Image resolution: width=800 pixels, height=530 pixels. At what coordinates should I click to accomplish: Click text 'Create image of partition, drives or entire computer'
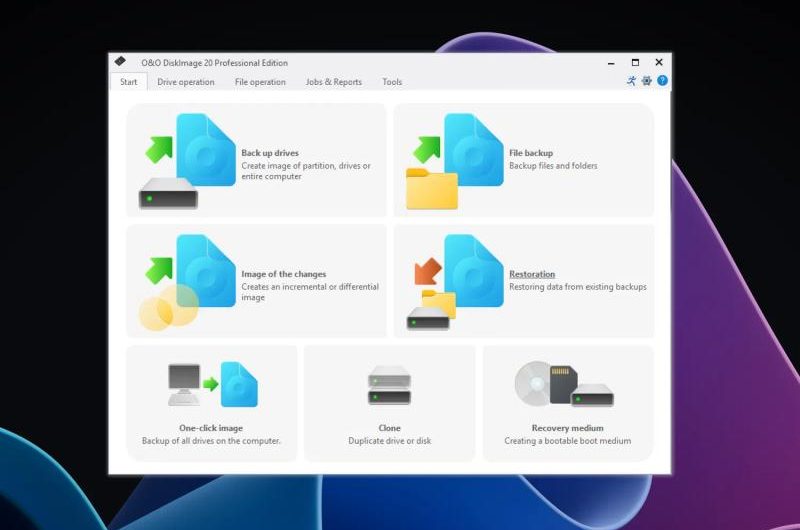pos(306,171)
